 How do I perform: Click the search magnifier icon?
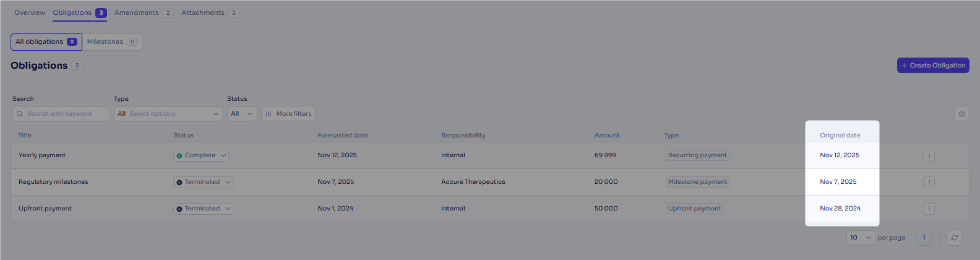(20, 114)
